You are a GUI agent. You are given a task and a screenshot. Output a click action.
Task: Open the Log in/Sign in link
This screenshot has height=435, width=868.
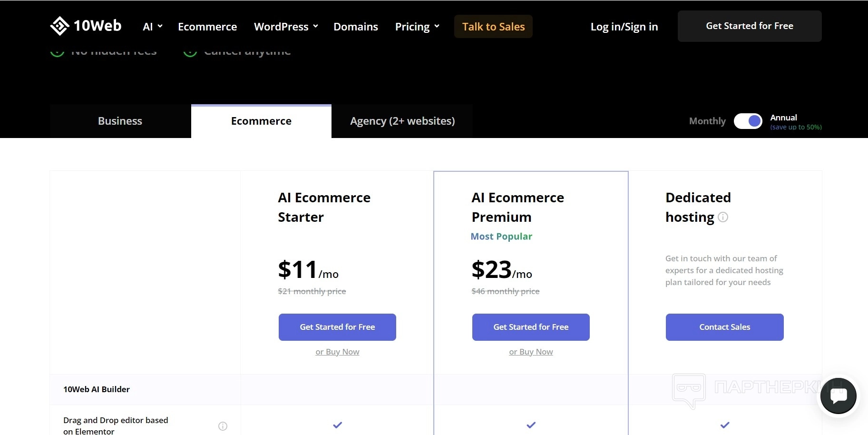coord(624,27)
